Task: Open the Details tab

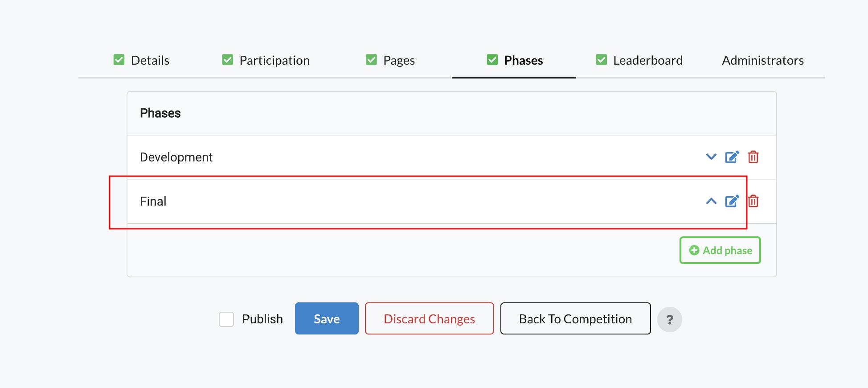Action: (x=141, y=60)
